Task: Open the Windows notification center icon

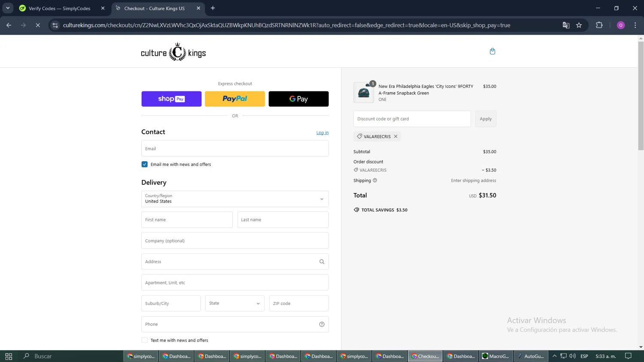Action: coord(628,356)
